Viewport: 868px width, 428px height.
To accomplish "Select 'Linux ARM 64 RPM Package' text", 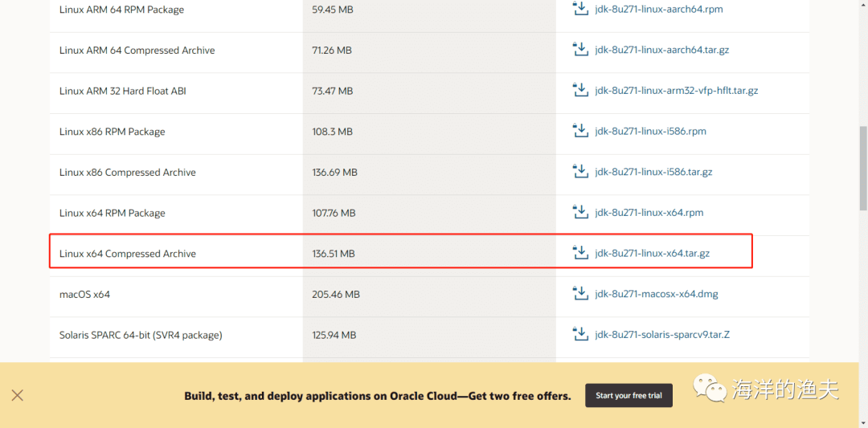I will pos(121,10).
